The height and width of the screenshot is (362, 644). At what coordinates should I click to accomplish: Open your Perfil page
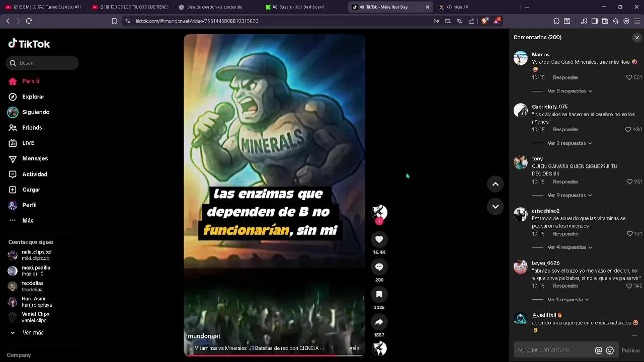pyautogui.click(x=29, y=205)
